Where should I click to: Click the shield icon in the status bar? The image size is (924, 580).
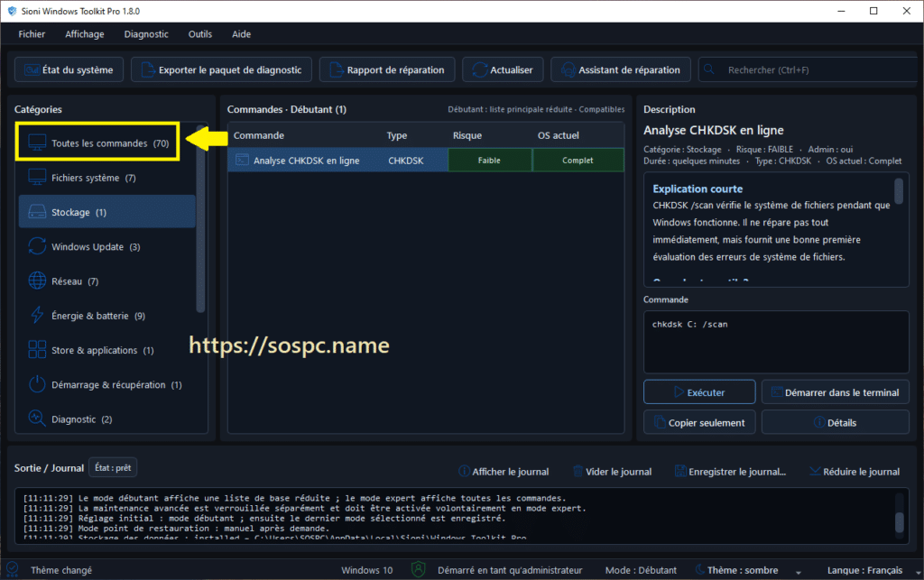click(x=419, y=569)
